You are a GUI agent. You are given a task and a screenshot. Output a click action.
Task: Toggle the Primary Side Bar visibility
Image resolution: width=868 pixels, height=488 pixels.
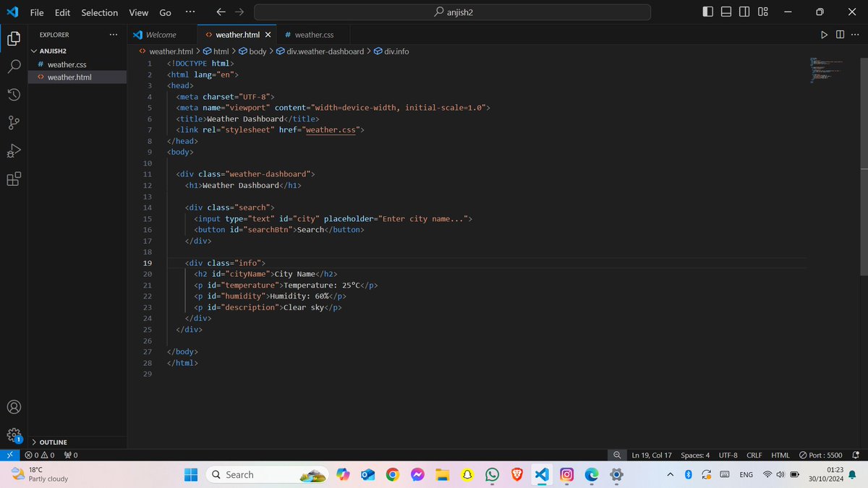707,12
